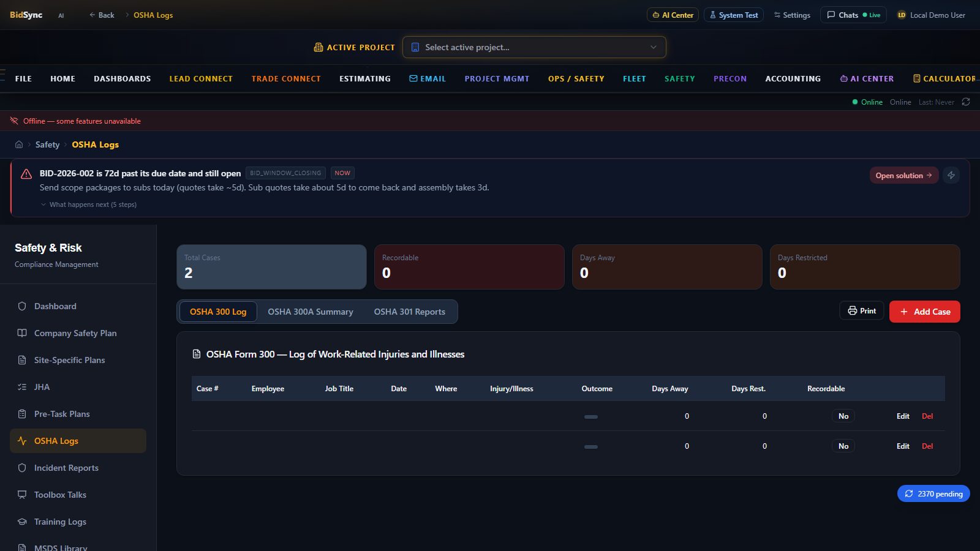
Task: Click the OSHA Logs pulse icon
Action: pos(22,441)
